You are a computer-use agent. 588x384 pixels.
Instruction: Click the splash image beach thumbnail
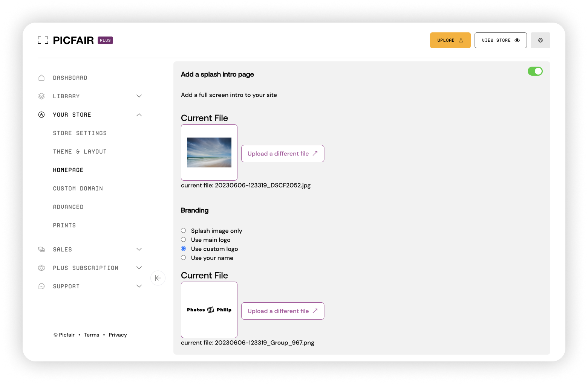pos(209,152)
